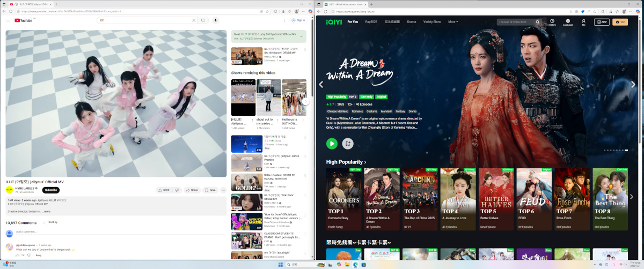
Task: Start YouTube voice search microphone
Action: coord(216,20)
